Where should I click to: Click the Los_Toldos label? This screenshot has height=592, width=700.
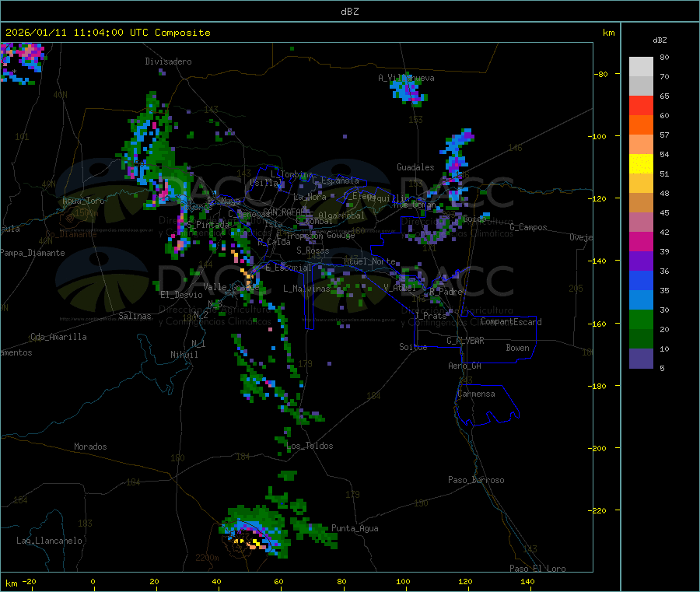[x=310, y=446]
